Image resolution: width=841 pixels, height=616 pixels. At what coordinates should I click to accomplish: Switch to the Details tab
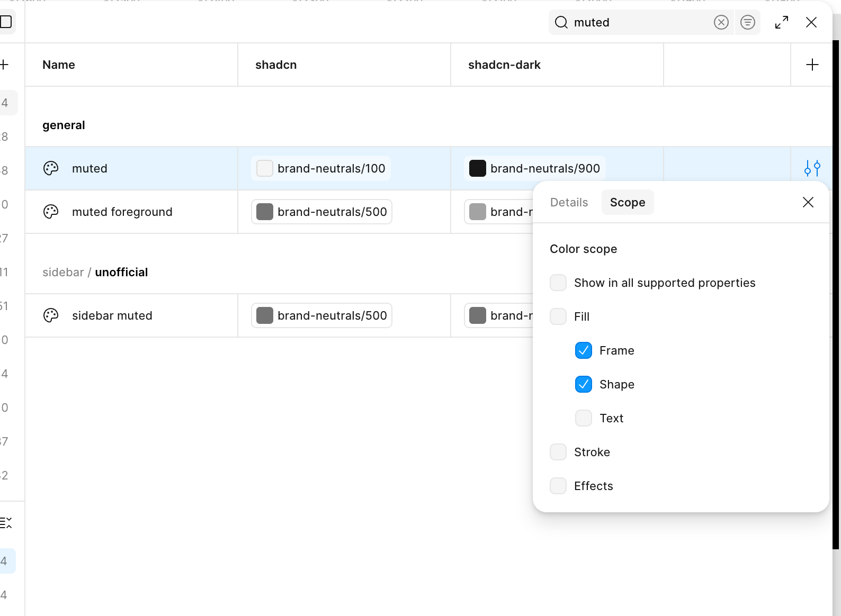[569, 202]
